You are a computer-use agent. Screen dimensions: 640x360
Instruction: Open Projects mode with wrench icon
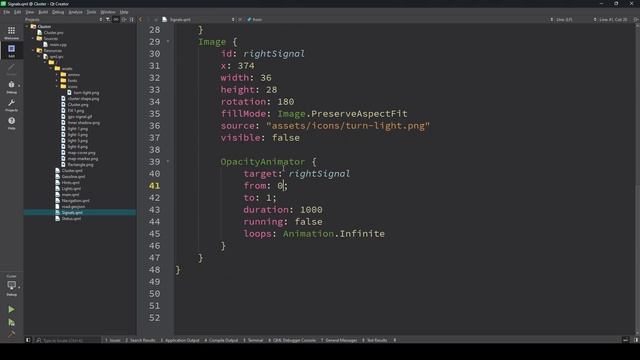point(11,105)
